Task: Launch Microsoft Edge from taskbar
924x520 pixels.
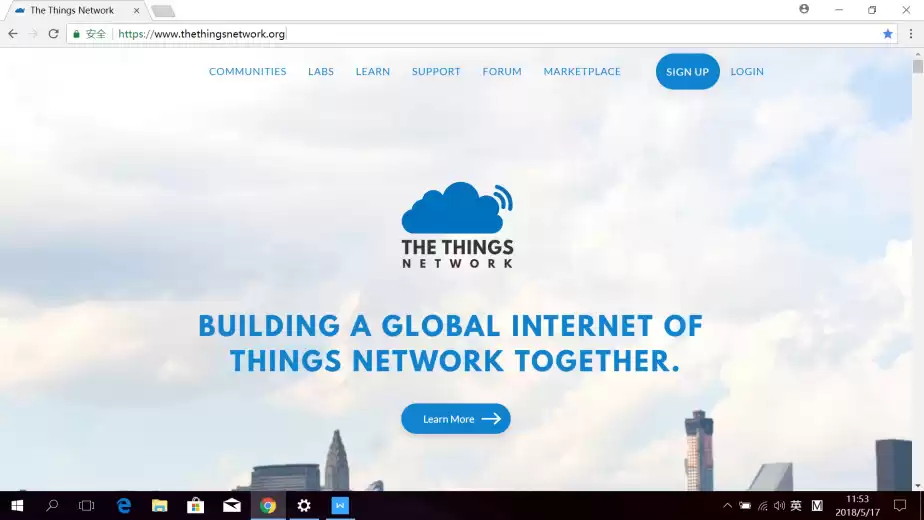Action: tap(124, 506)
